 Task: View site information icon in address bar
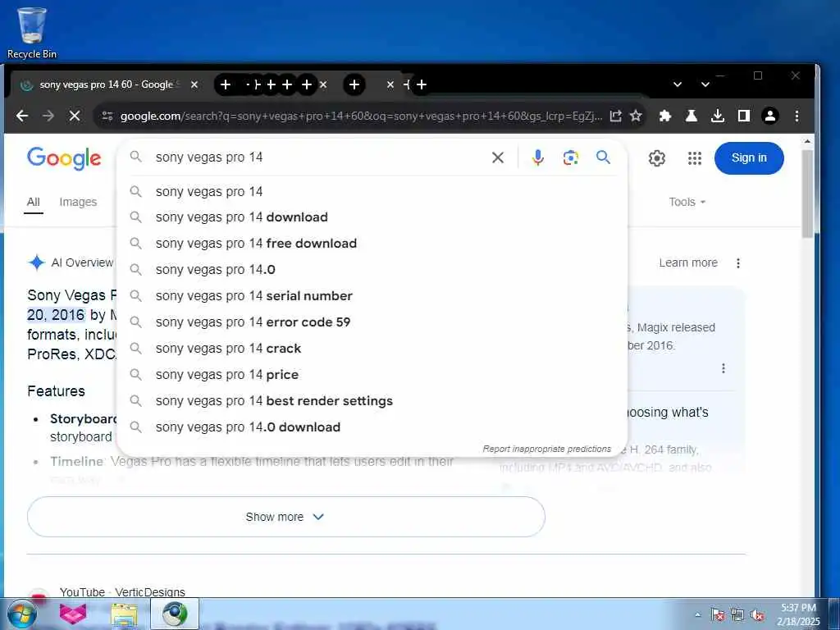tap(107, 116)
